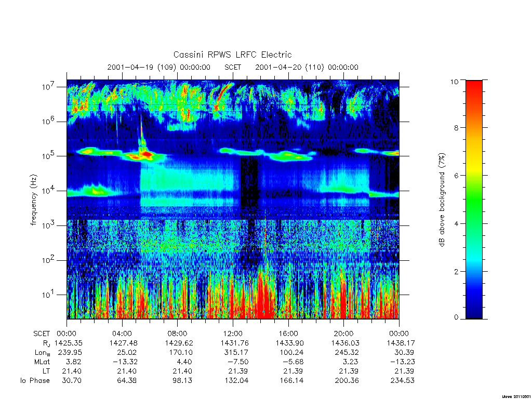
Task: Select end date '2001-04-20 (110) 00:00:00'
Action: 307,67
